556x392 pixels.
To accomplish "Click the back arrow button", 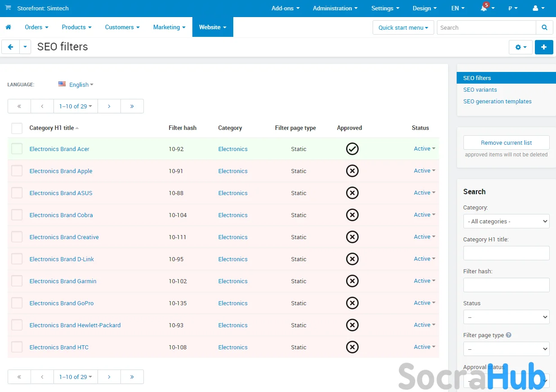I will 10,47.
